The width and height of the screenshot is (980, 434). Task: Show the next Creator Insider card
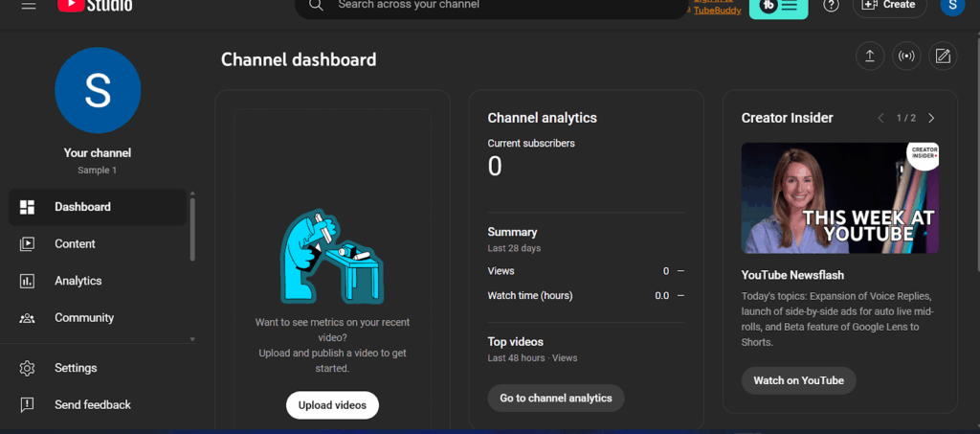[x=931, y=118]
